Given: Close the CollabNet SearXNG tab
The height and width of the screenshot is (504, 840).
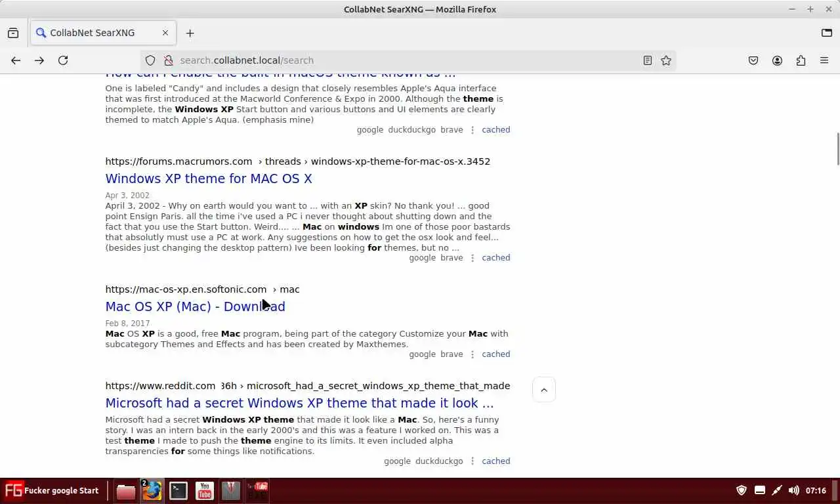Looking at the screenshot, I should pos(165,33).
